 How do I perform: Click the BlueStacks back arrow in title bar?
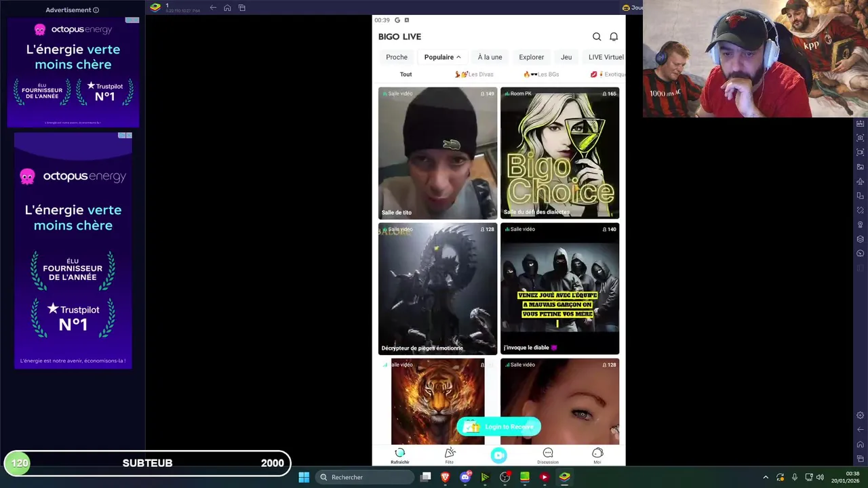pos(213,7)
